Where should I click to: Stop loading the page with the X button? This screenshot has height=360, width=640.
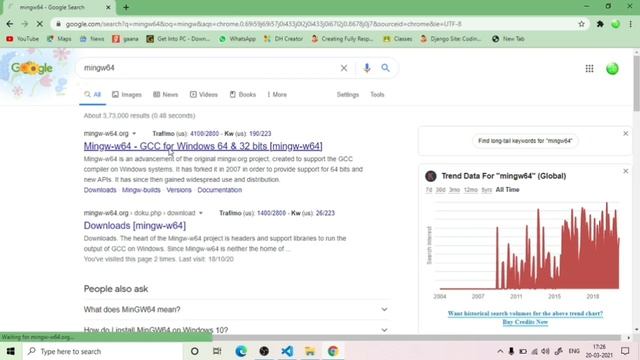click(40, 24)
